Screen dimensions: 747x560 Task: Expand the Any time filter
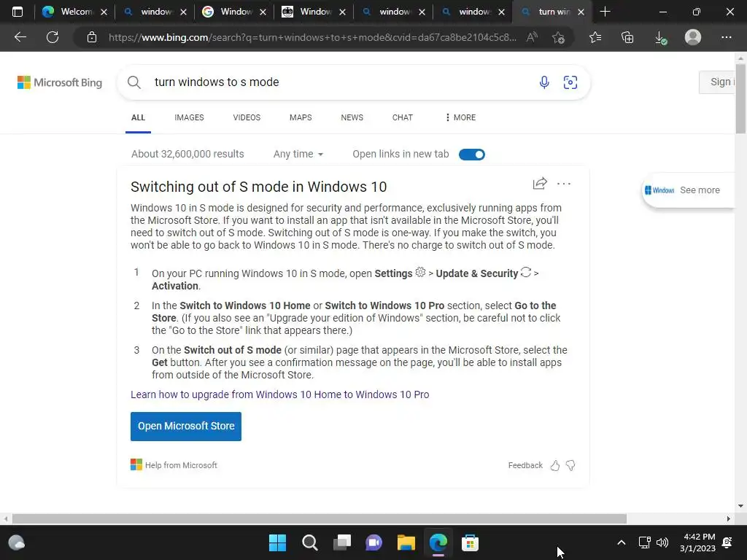click(x=298, y=155)
